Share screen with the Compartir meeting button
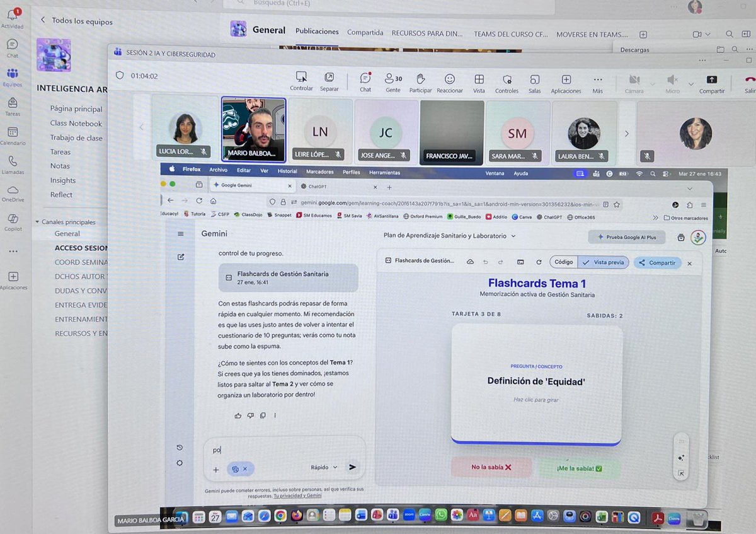 click(x=711, y=83)
